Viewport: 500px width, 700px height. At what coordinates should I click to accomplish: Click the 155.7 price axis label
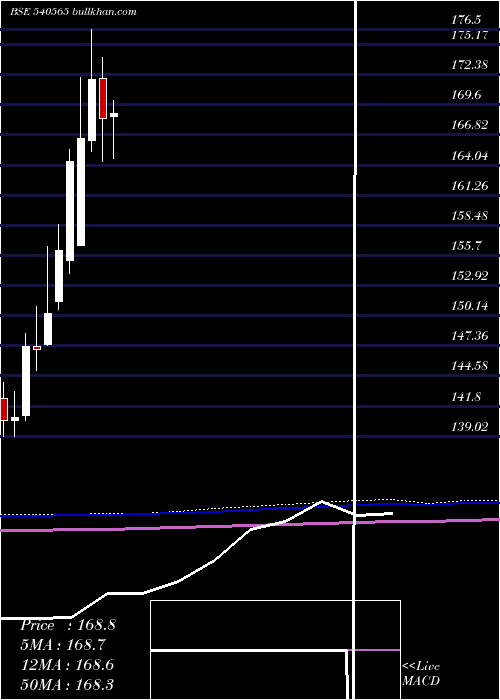(x=466, y=246)
